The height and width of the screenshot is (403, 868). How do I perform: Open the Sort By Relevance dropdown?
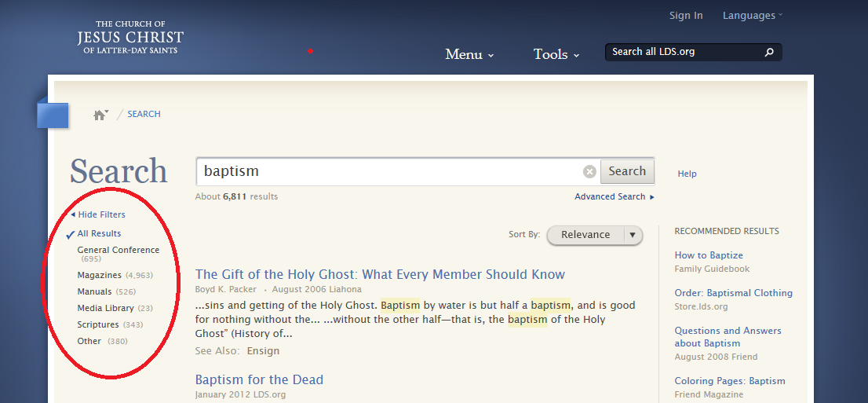click(595, 235)
